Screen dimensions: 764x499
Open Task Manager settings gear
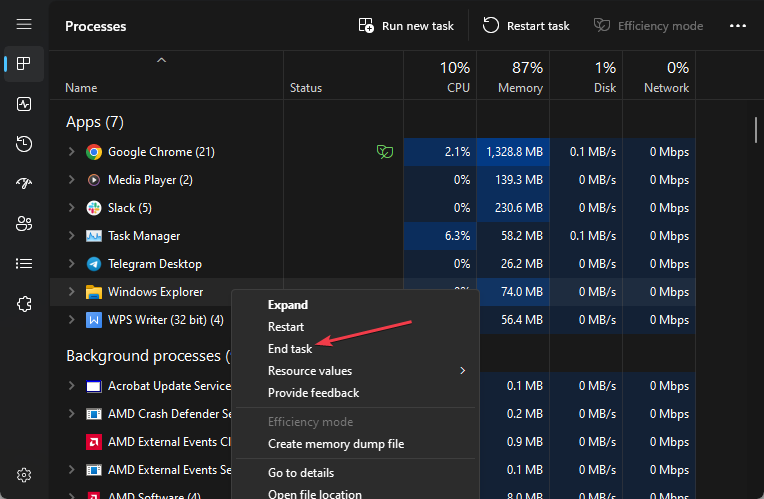24,474
